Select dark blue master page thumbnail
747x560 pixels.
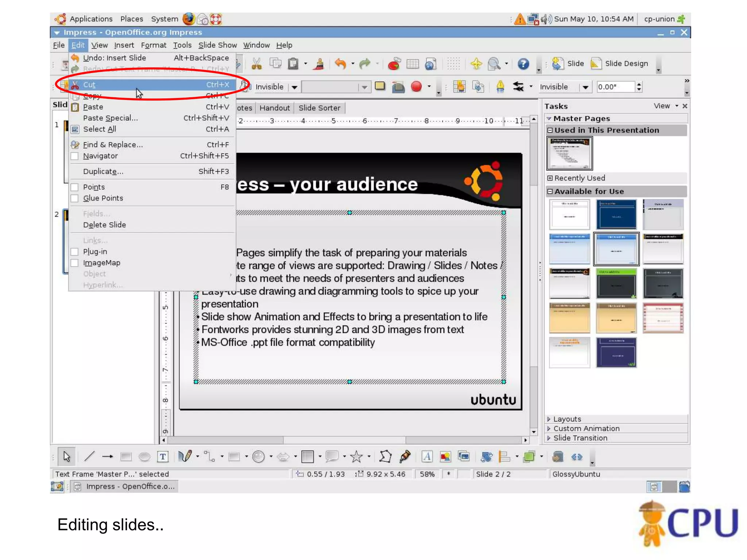pos(616,214)
